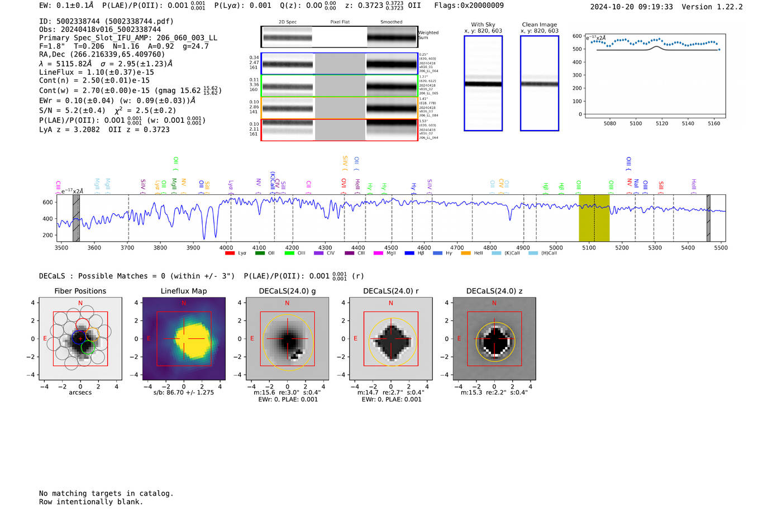The image size is (782, 532).
Task: Click the λ = 5115.82Å wavelength line
Action: [106, 64]
